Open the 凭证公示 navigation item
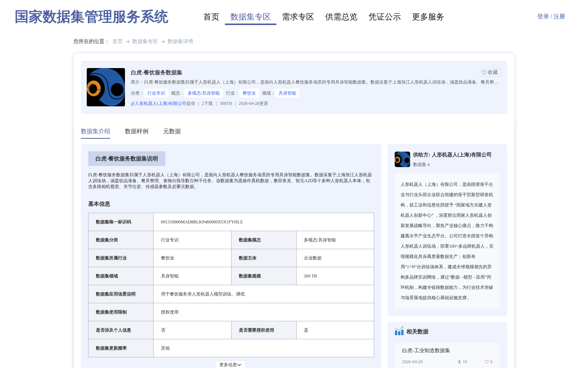The height and width of the screenshot is (368, 588). tap(385, 17)
